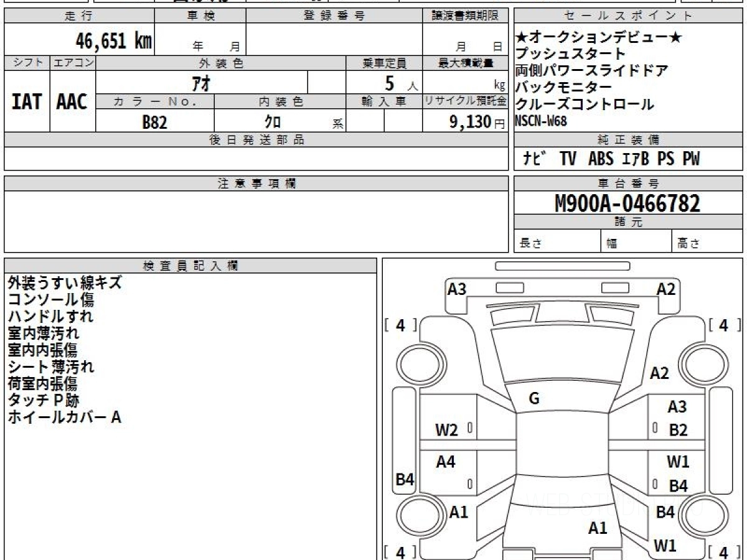Viewport: 747px width, 560px height.
Task: Click the 外装うすい線キズ note
Action: [x=65, y=282]
